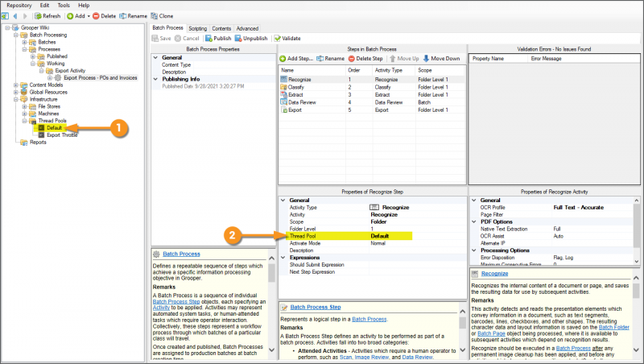Click the Delete Step icon
644x364 pixels.
352,59
